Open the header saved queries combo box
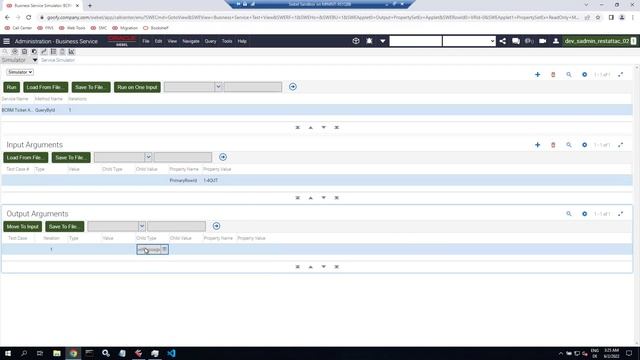640x360 pixels. pos(469,41)
